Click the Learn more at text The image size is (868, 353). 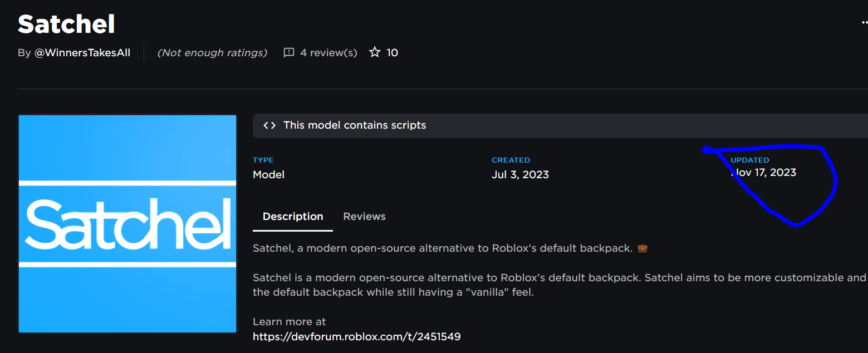point(289,321)
